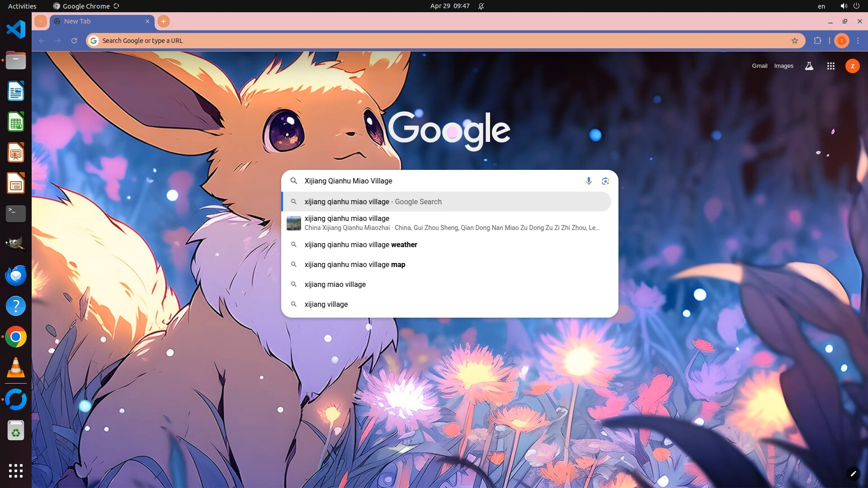
Task: Bookmark this tab with star icon
Action: coord(795,41)
